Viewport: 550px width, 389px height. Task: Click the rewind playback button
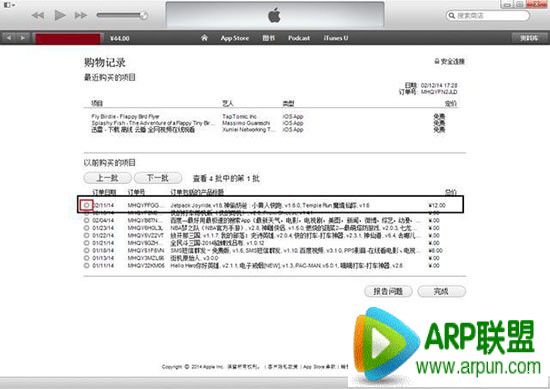click(38, 15)
